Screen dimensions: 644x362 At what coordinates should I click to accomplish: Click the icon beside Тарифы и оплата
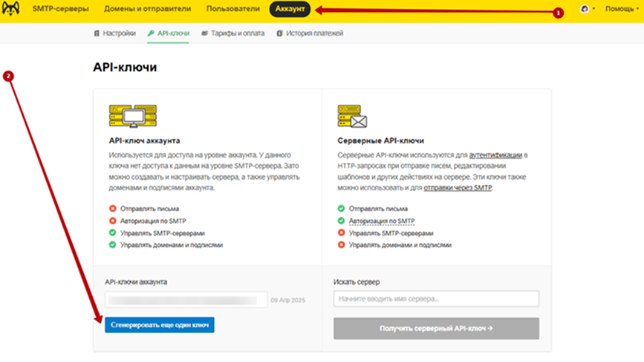click(x=204, y=33)
